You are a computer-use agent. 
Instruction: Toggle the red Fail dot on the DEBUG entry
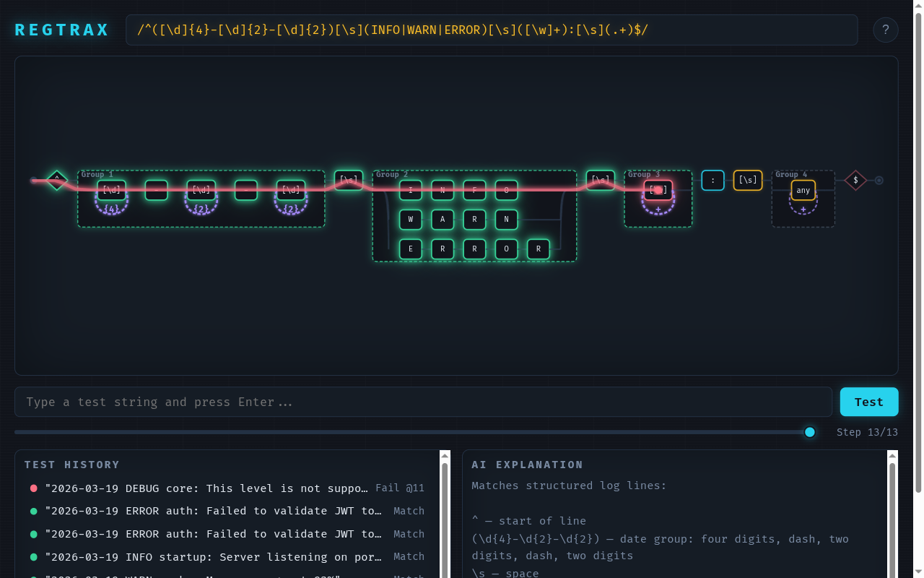[x=33, y=488]
